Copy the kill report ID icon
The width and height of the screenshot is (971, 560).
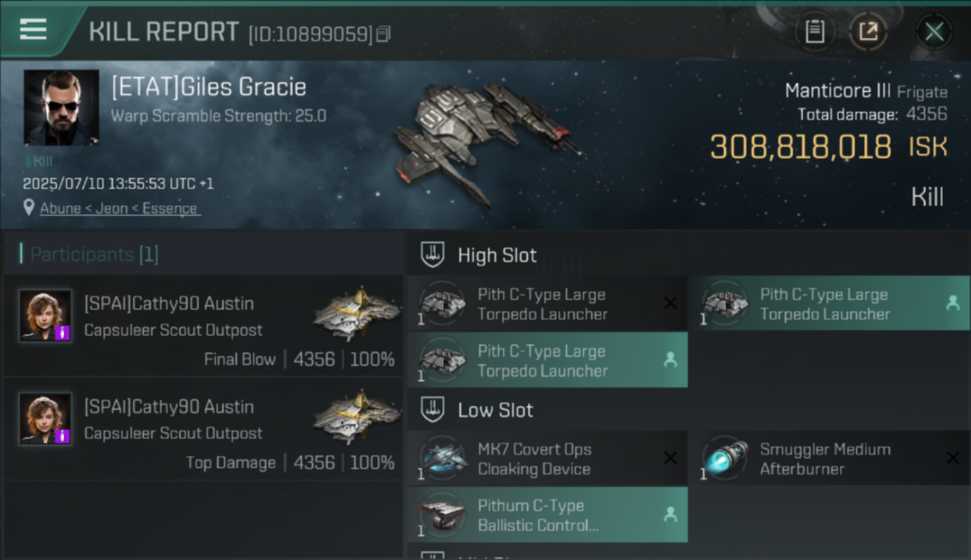(x=383, y=34)
